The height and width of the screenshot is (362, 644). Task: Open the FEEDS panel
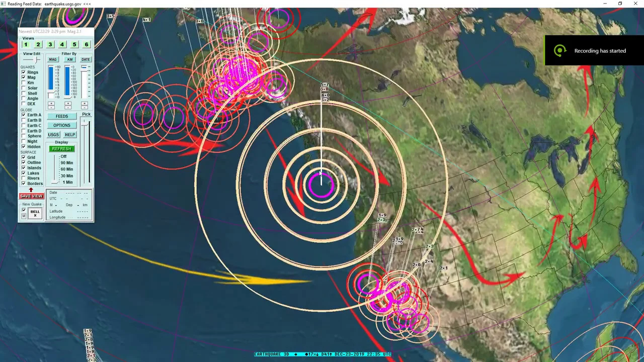coord(62,116)
